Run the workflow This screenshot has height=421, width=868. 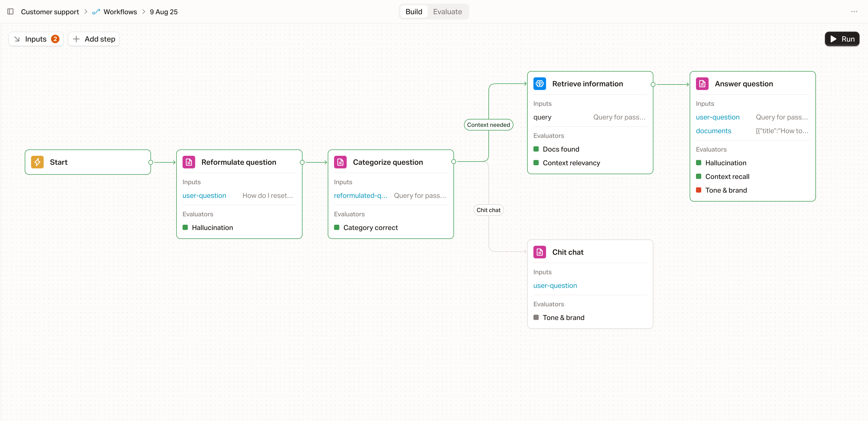(842, 39)
